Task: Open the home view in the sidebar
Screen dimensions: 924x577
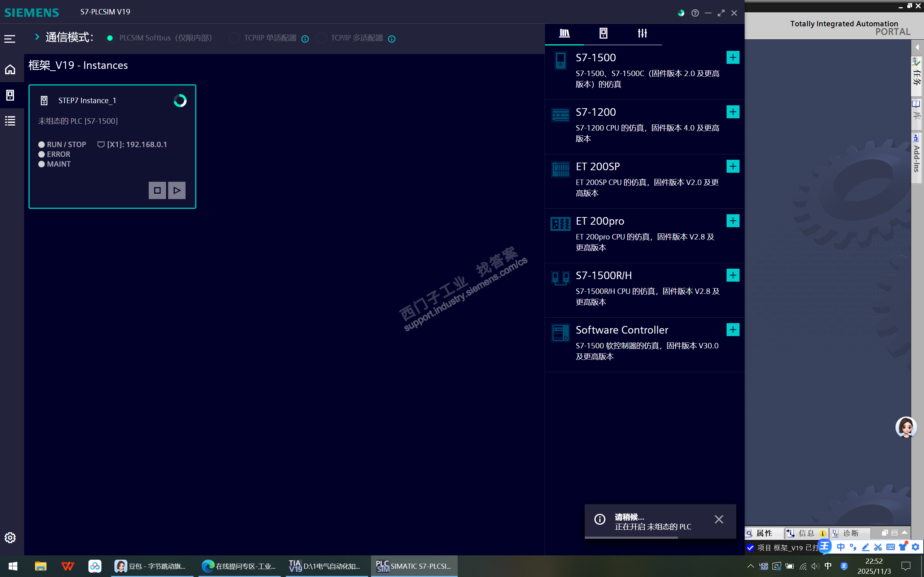Action: pyautogui.click(x=10, y=70)
